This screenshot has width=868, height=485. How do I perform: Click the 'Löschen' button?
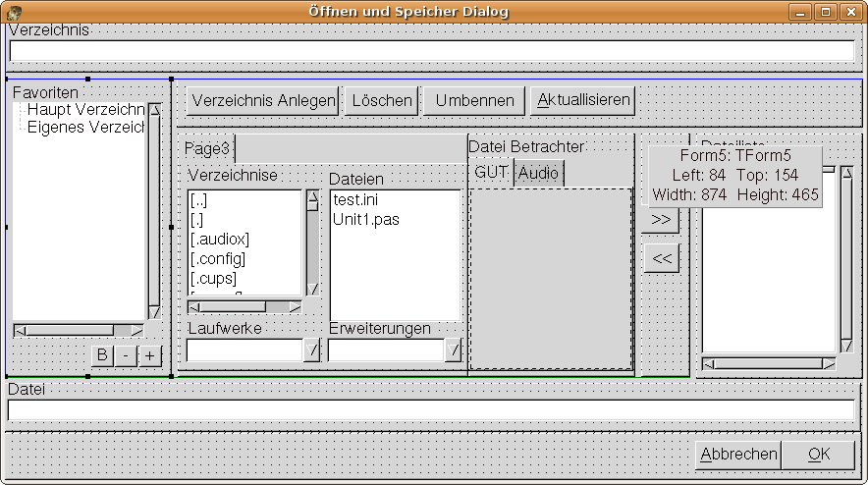pos(381,100)
